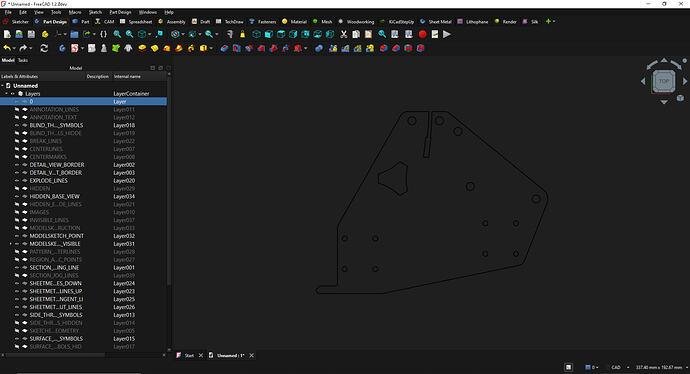Click the red Record macro icon
Image resolution: width=690 pixels, height=374 pixels.
click(422, 34)
